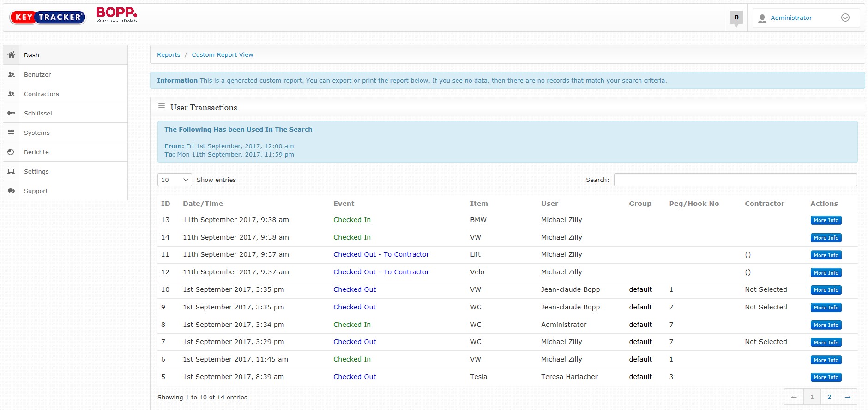This screenshot has height=410, width=868.
Task: Open the Systems menu item
Action: point(65,133)
